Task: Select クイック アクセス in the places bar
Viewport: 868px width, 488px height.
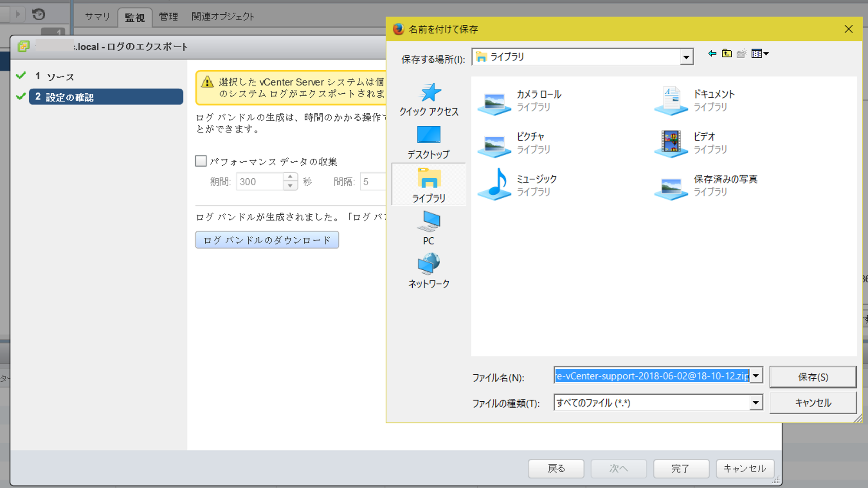Action: [429, 99]
